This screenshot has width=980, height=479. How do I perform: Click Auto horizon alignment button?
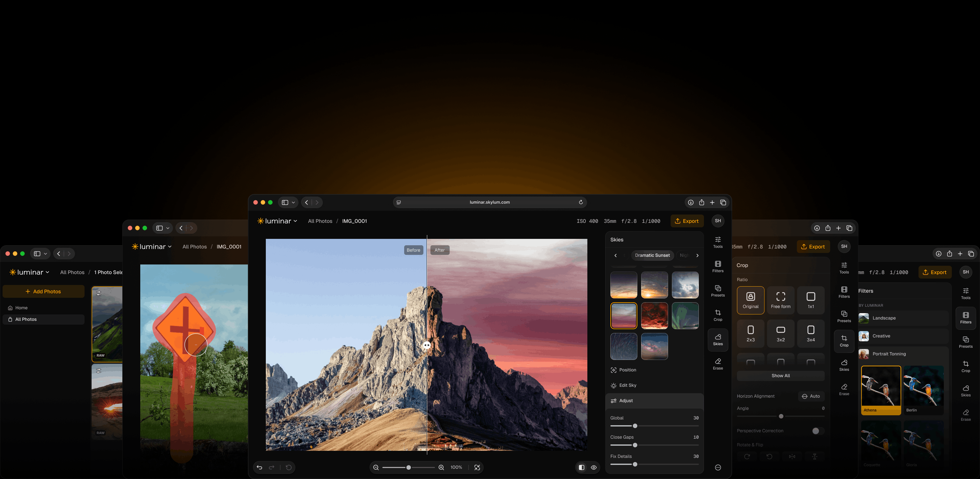(x=811, y=396)
